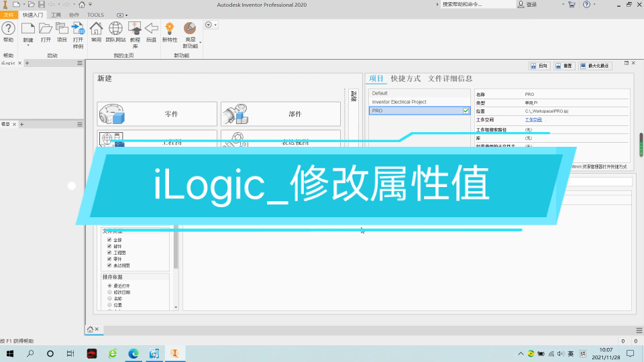The width and height of the screenshot is (644, 362).
Task: Click the 重置 (Reset) layout button
Action: coord(563,66)
